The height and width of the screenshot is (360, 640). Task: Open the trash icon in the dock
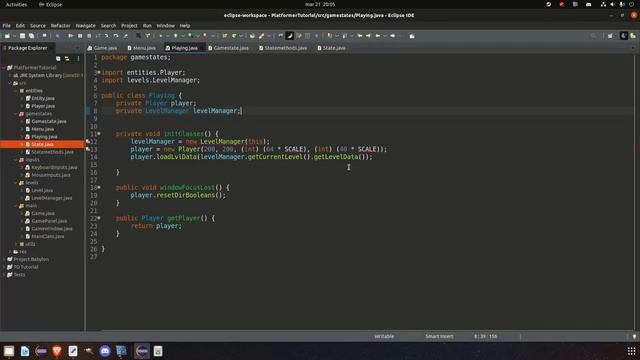[158, 351]
